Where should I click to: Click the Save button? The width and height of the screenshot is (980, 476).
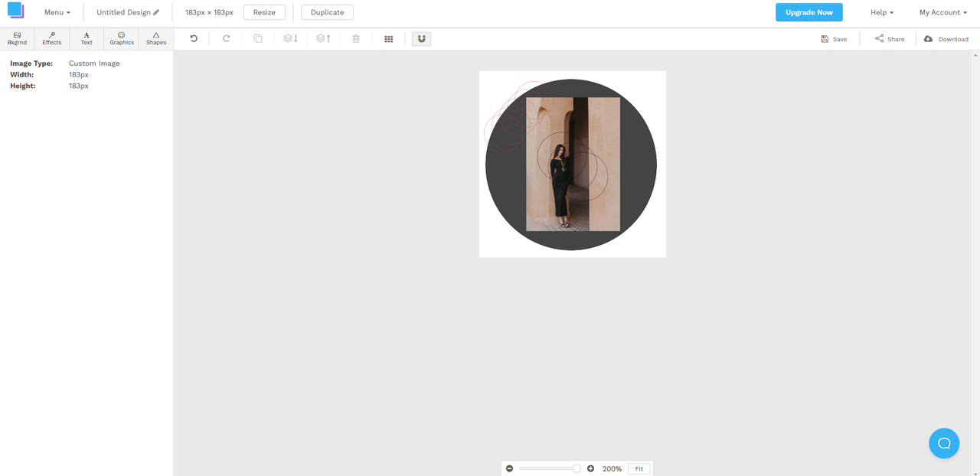[834, 39]
